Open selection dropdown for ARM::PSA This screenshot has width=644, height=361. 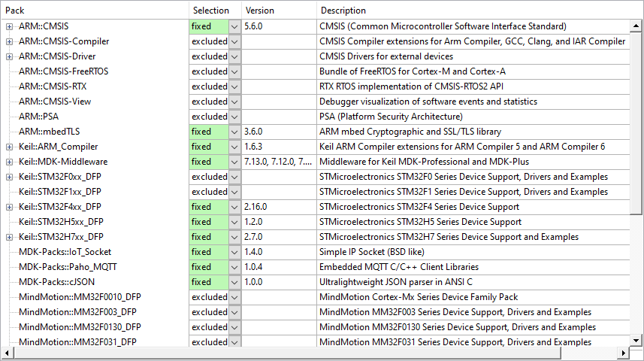[234, 117]
